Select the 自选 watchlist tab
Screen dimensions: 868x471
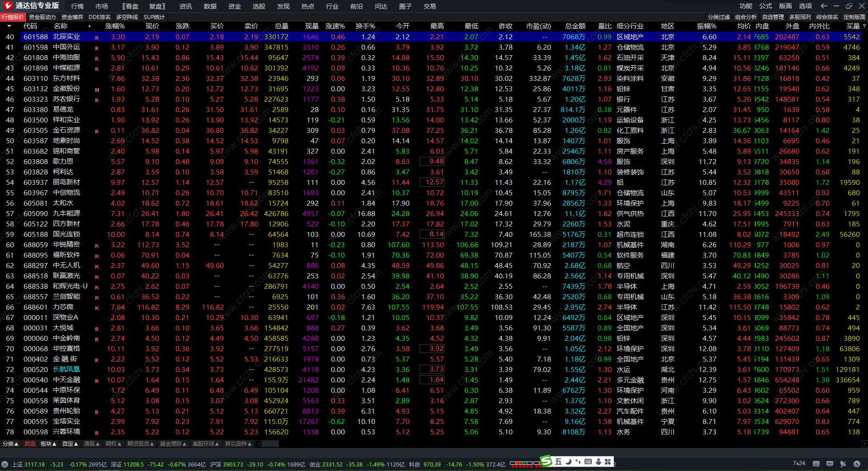[x=30, y=444]
